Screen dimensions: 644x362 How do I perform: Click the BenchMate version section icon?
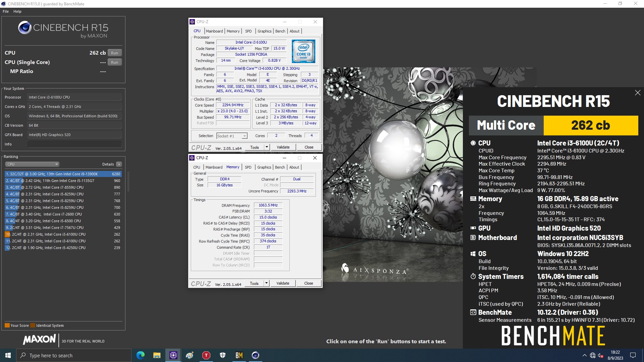point(473,312)
